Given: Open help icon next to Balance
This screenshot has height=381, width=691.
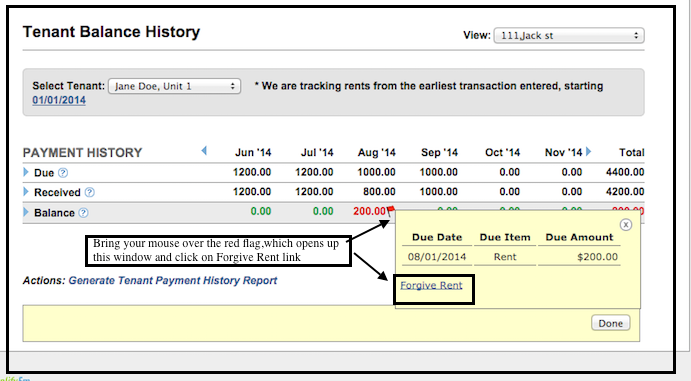Looking at the screenshot, I should coord(83,213).
